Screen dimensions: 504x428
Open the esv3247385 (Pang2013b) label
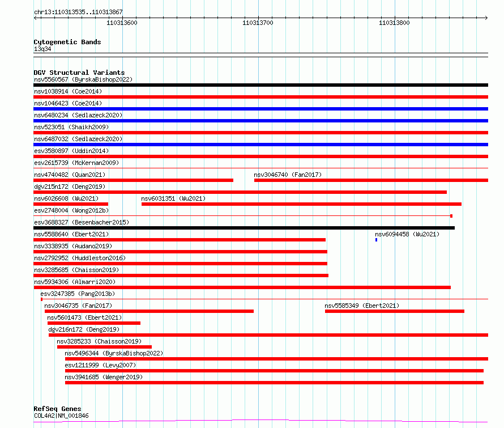pyautogui.click(x=78, y=294)
